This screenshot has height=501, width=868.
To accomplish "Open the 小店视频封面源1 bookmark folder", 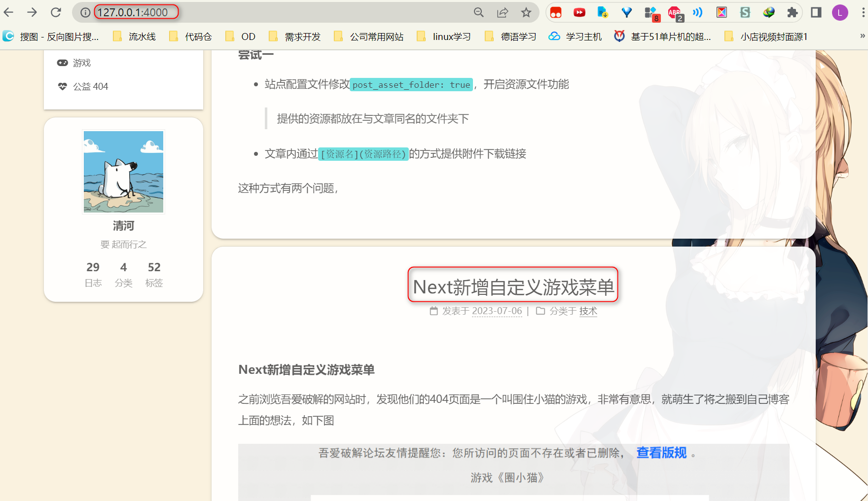I will 765,36.
